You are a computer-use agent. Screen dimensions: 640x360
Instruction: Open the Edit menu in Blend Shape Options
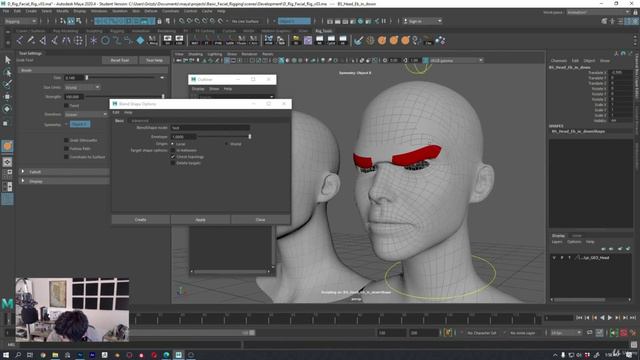pyautogui.click(x=116, y=112)
